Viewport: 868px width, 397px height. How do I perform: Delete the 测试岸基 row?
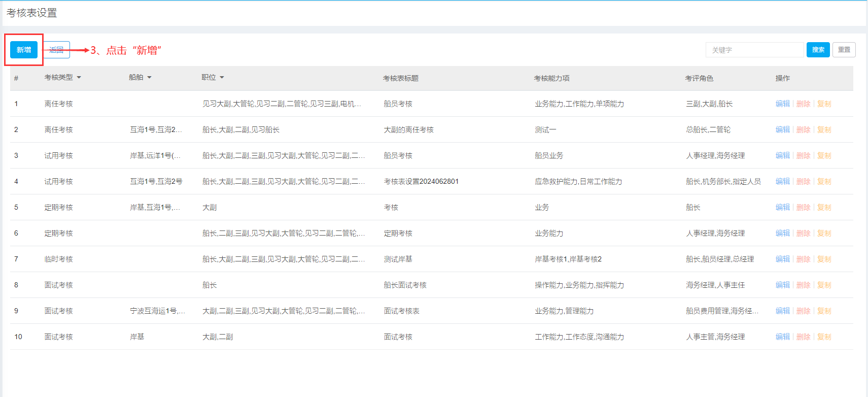[803, 259]
